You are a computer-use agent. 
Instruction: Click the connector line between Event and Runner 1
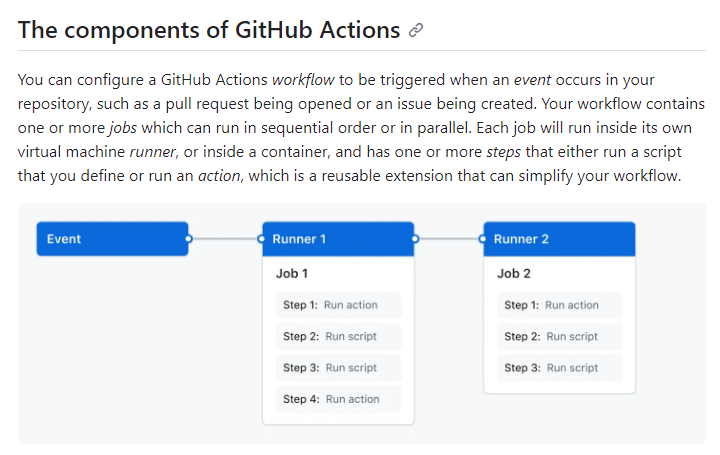(x=225, y=239)
